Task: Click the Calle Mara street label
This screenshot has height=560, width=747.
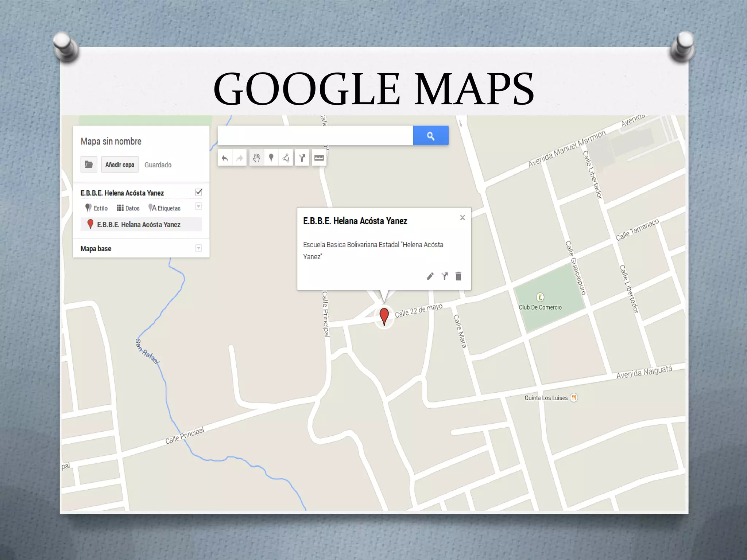Action: [460, 331]
